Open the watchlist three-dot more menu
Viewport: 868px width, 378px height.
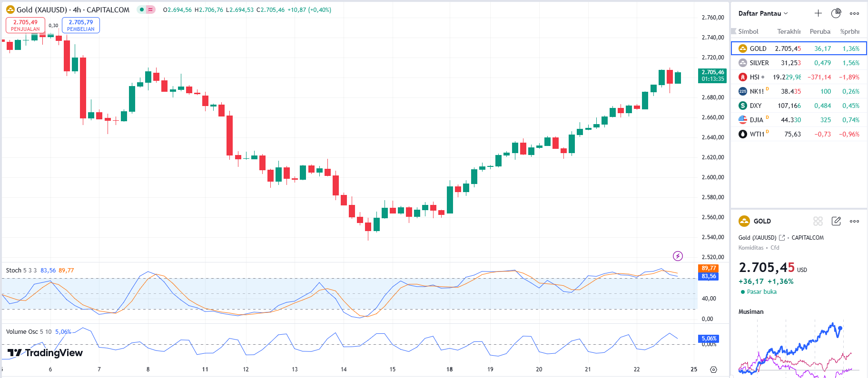[x=854, y=13]
